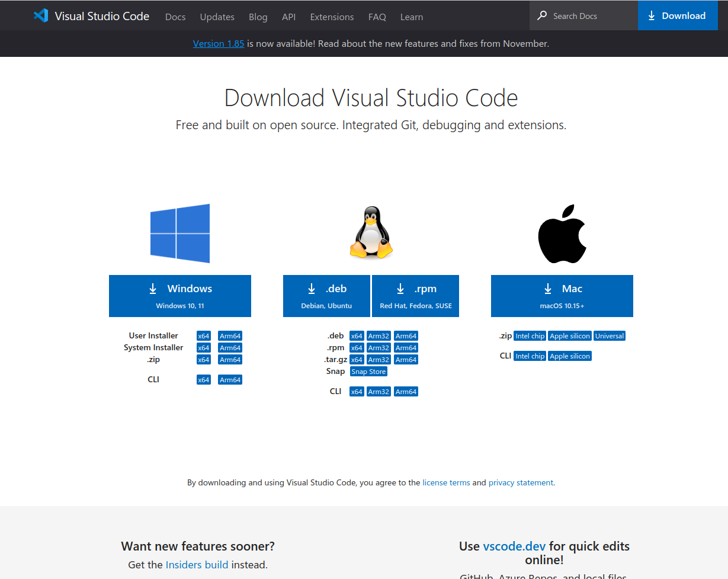The image size is (728, 579).
Task: Open the Insiders build link
Action: point(197,565)
